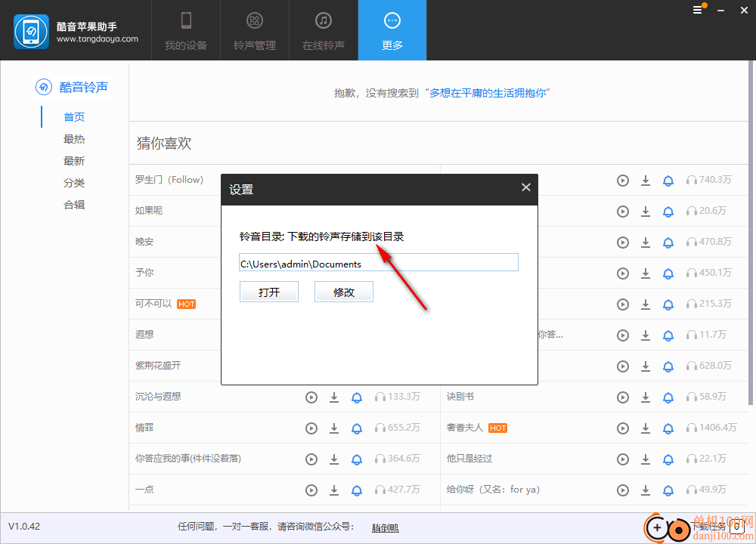Open the 我的设备 tab
Viewport: 756px width, 544px height.
(186, 30)
